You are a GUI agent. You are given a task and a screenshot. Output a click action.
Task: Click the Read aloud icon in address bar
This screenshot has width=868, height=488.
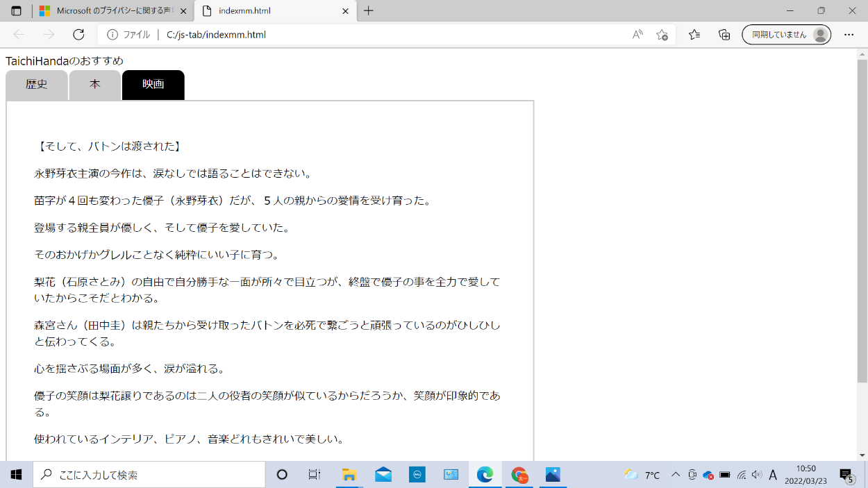pyautogui.click(x=637, y=35)
